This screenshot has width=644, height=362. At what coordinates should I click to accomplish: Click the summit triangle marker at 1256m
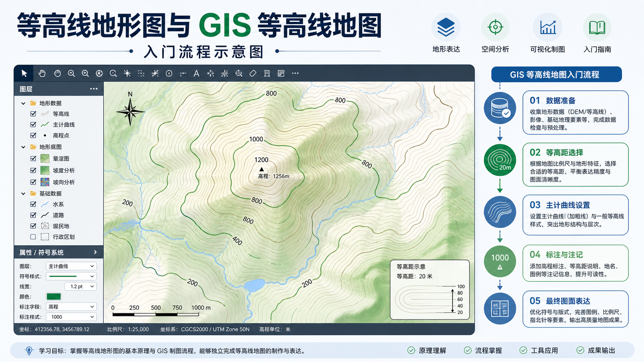[x=262, y=169]
